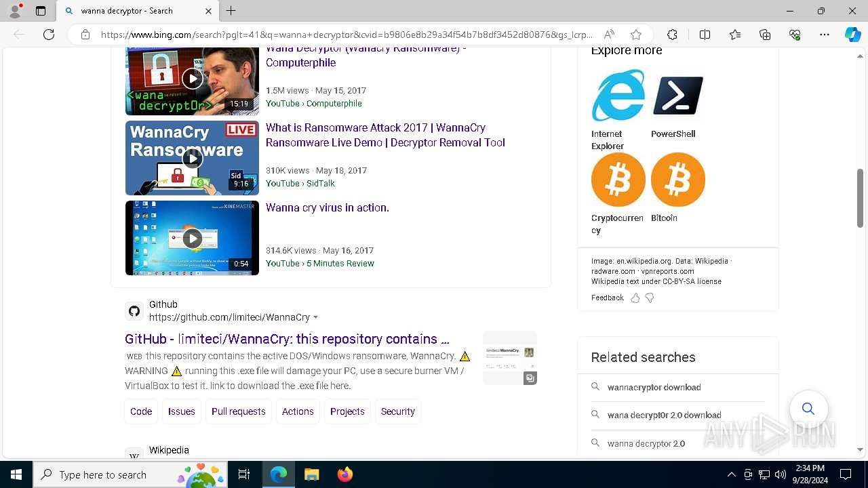This screenshot has width=868, height=488.
Task: Close the wanna decryptor search tab
Action: pyautogui.click(x=208, y=11)
